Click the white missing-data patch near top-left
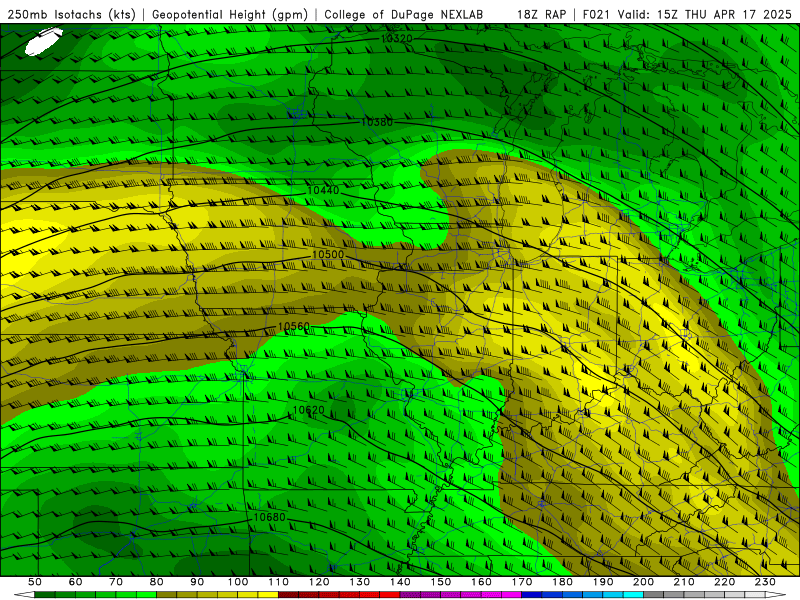The width and height of the screenshot is (800, 600). 43,41
